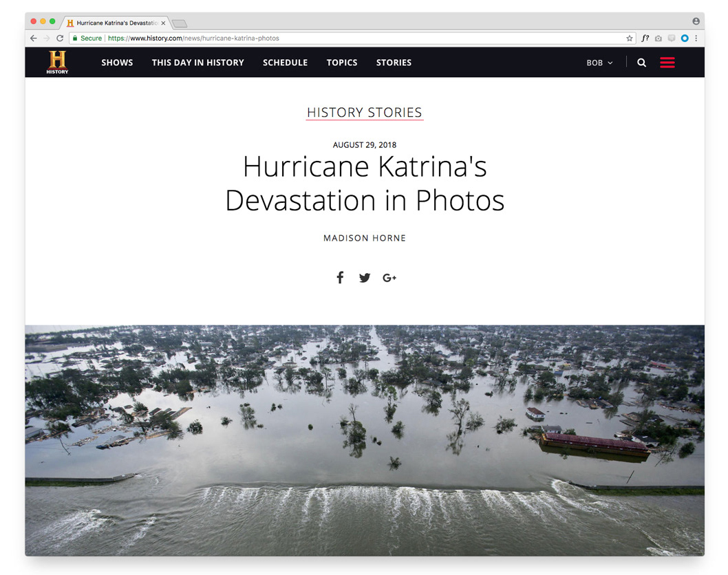728x575 pixels.
Task: Reload the page in browser
Action: 60,38
